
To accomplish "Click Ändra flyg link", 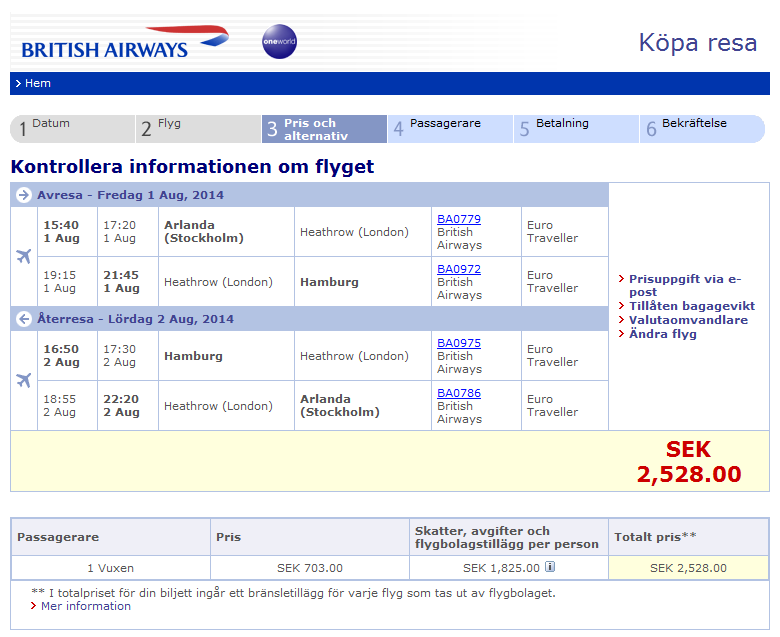I will coord(663,334).
